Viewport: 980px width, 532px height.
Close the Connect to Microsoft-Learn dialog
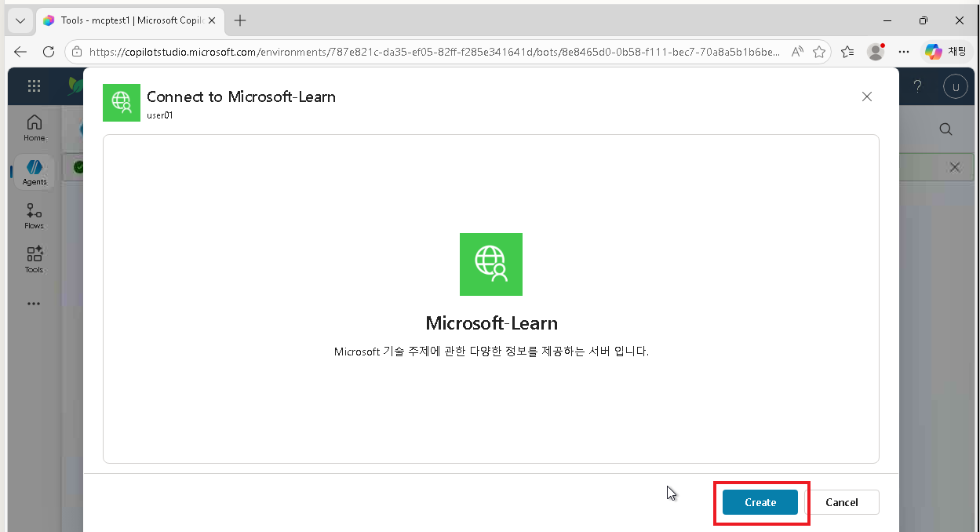867,97
